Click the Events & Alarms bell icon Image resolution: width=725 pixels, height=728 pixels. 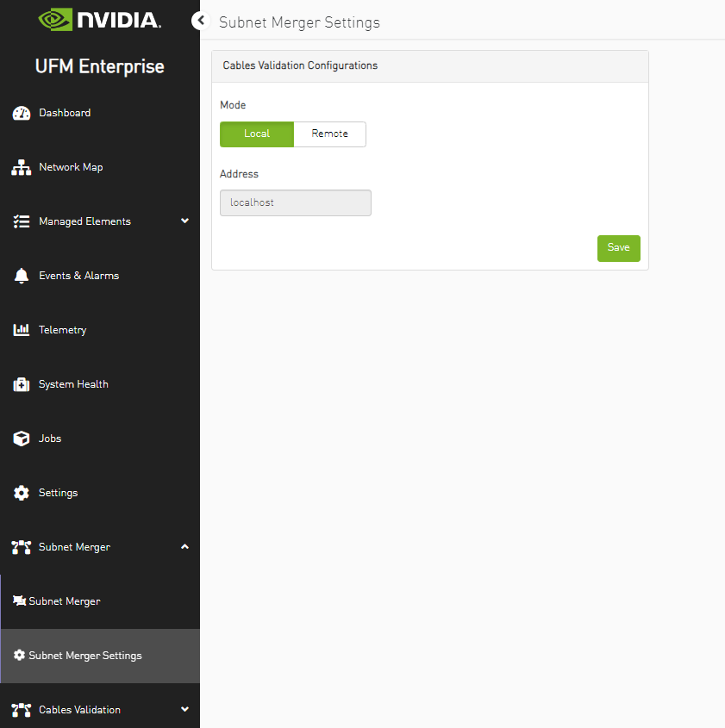22,276
